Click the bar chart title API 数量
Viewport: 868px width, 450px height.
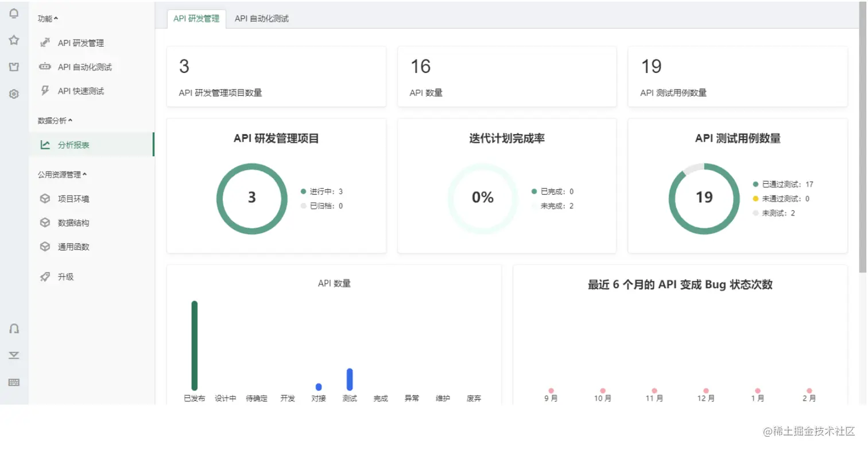334,283
